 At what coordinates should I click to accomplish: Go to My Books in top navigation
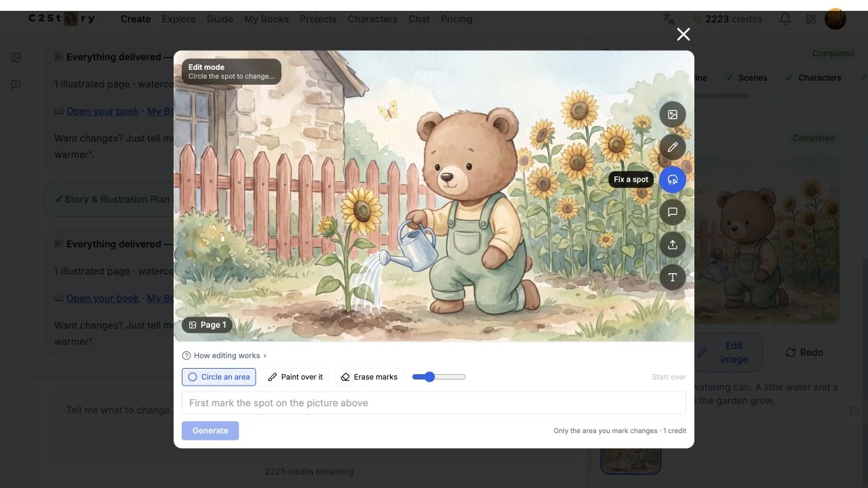[x=267, y=19]
